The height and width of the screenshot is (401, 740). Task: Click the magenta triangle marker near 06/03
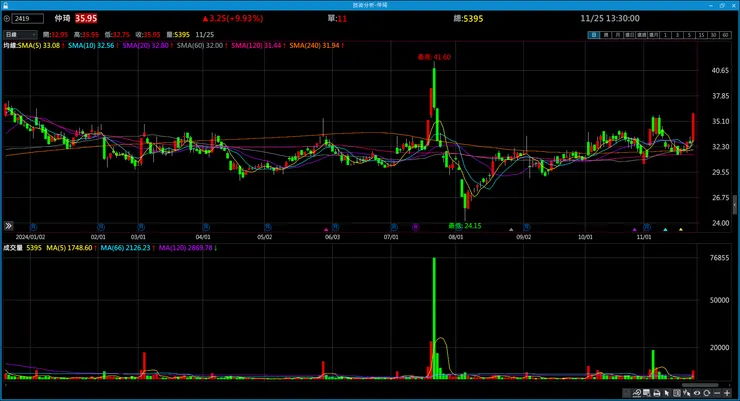click(x=326, y=229)
